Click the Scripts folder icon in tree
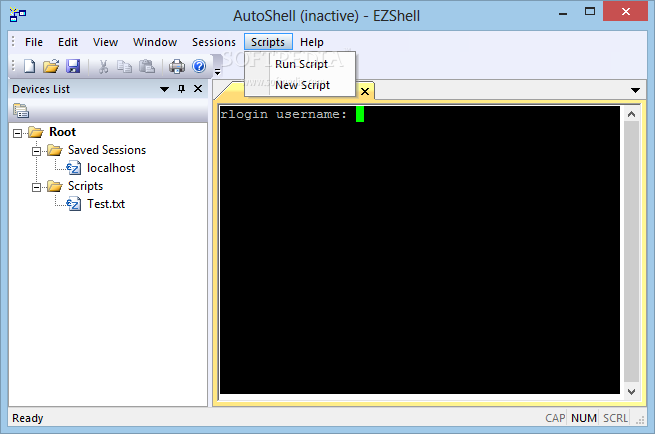655x434 pixels. 55,186
